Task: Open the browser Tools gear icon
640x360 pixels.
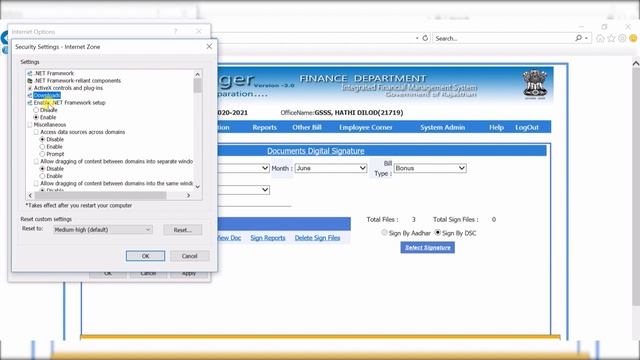Action: tap(622, 38)
